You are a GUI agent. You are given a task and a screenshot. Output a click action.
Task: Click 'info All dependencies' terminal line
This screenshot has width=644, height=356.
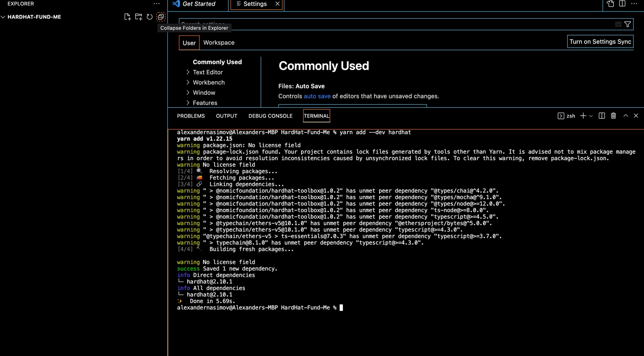(x=211, y=288)
